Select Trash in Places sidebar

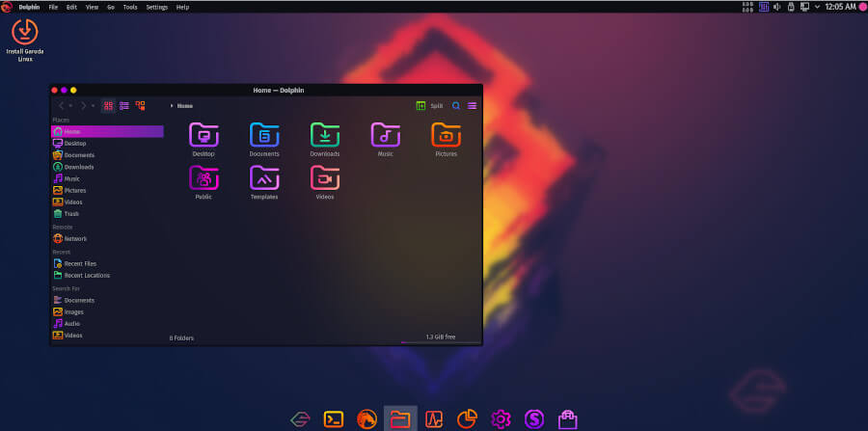click(x=72, y=213)
